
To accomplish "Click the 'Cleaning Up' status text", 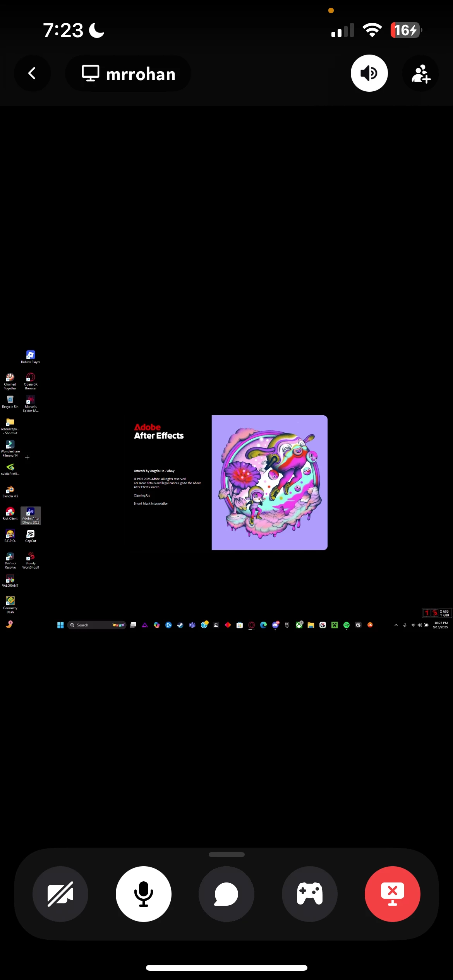I will pyautogui.click(x=142, y=495).
